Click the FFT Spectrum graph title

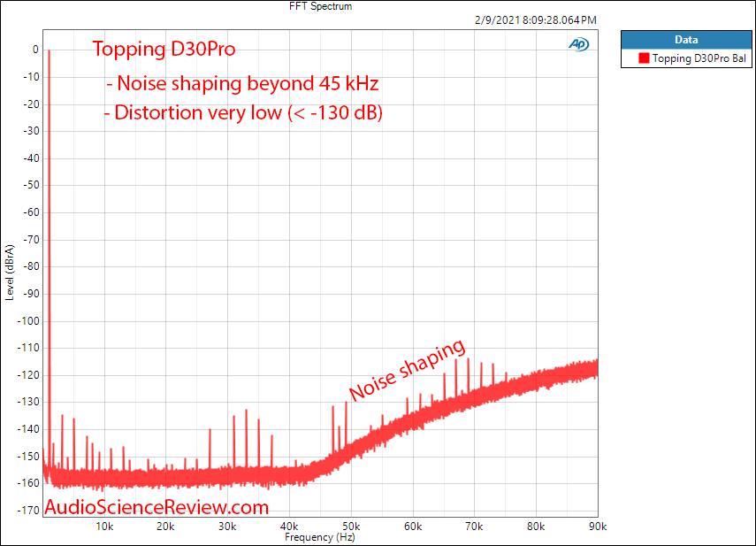[320, 6]
